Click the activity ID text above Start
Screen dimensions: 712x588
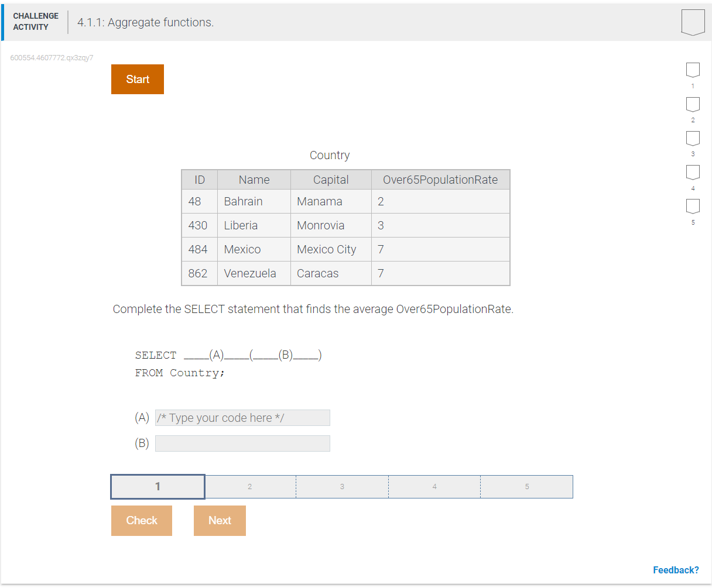point(52,57)
